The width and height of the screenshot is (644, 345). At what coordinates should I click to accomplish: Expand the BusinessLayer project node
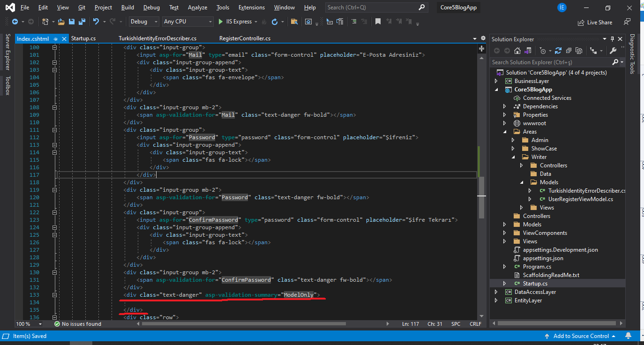tap(497, 81)
